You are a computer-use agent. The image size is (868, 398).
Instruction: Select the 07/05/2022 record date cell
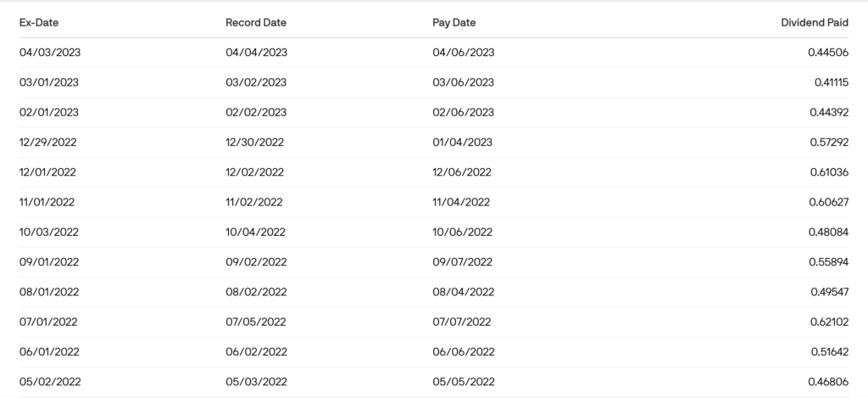256,322
